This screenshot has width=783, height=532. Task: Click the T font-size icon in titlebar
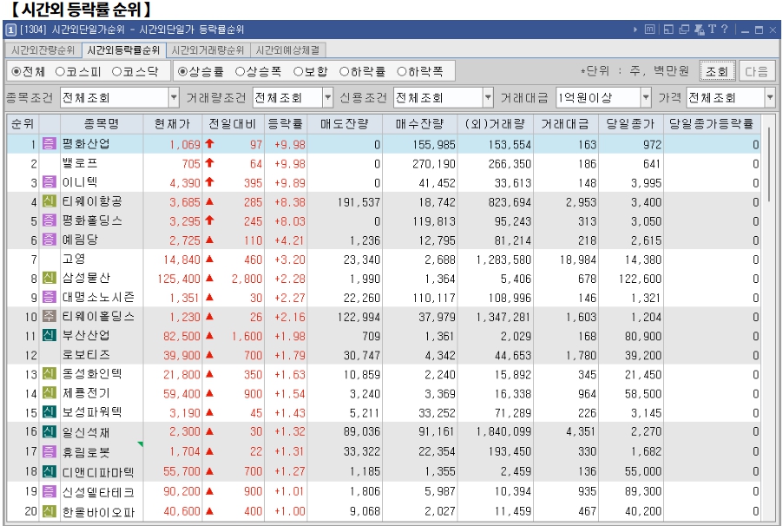click(713, 30)
